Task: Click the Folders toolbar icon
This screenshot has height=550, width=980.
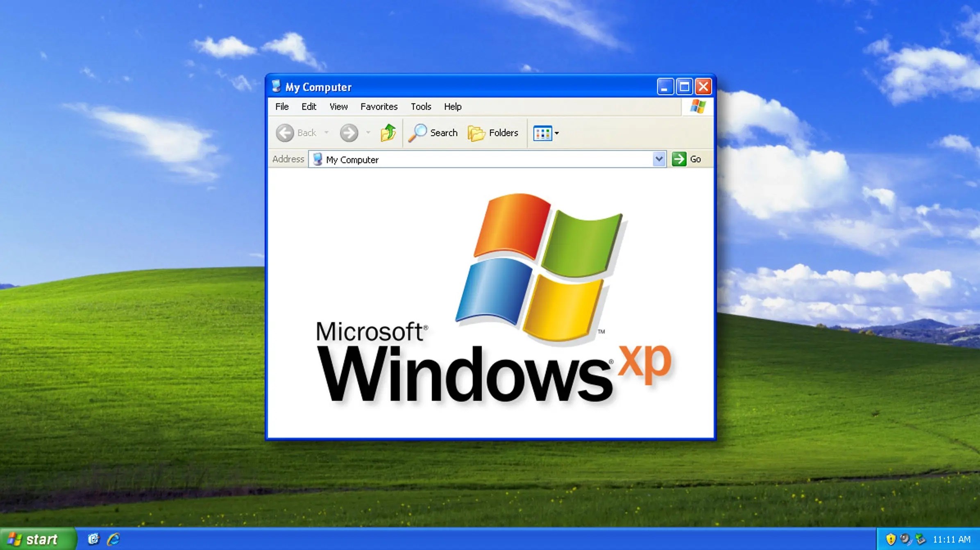Action: click(x=495, y=133)
